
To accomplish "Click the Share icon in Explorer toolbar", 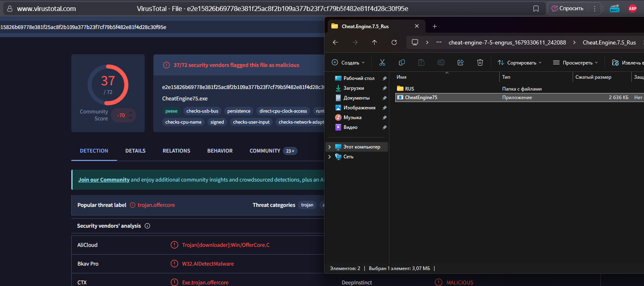I will pyautogui.click(x=460, y=62).
